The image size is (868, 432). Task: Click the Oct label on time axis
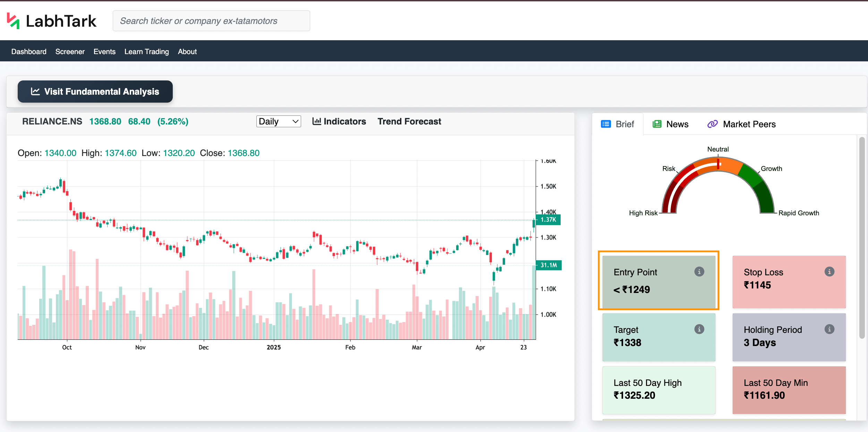pyautogui.click(x=67, y=347)
